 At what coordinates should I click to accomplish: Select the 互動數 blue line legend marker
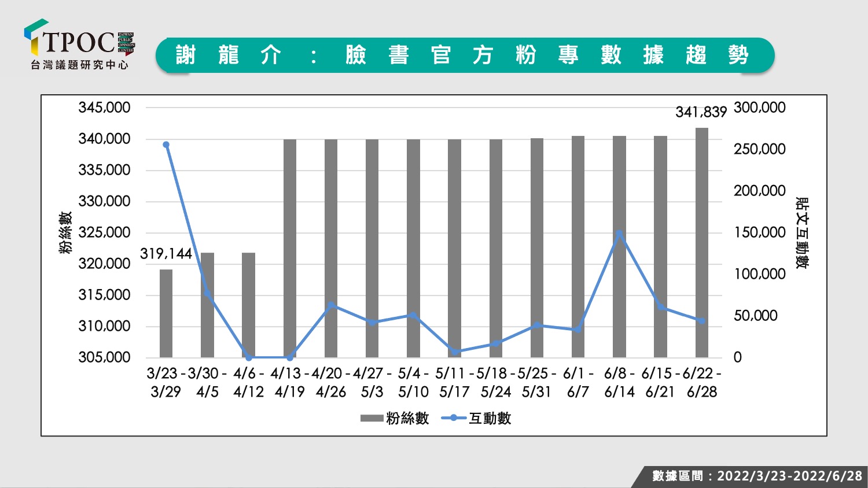tap(454, 418)
